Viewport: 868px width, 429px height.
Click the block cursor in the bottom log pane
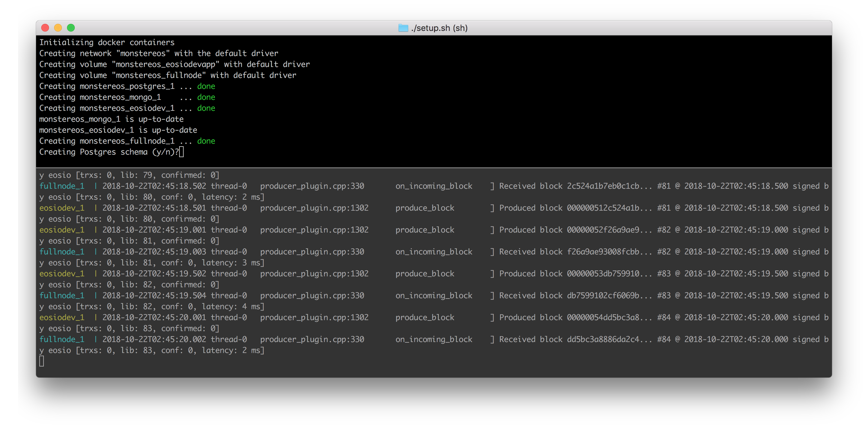click(42, 361)
